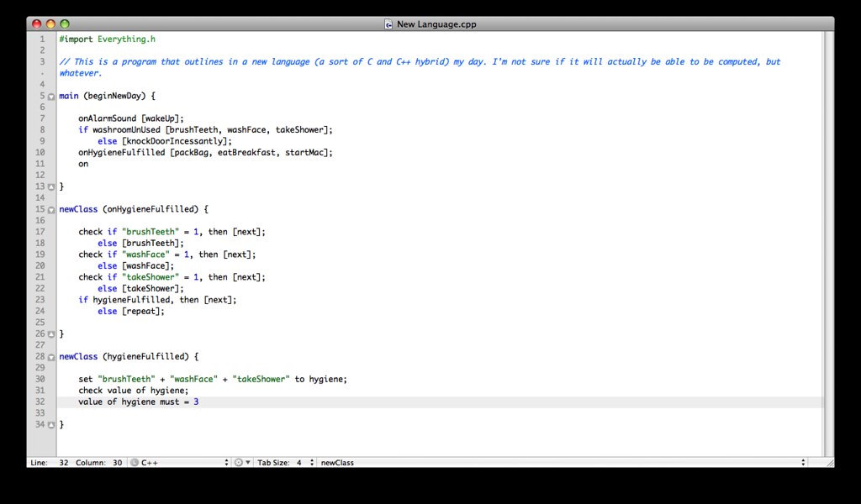This screenshot has height=504, width=861.
Task: Click the word 'whatever.' in the comment
Action: (x=81, y=73)
